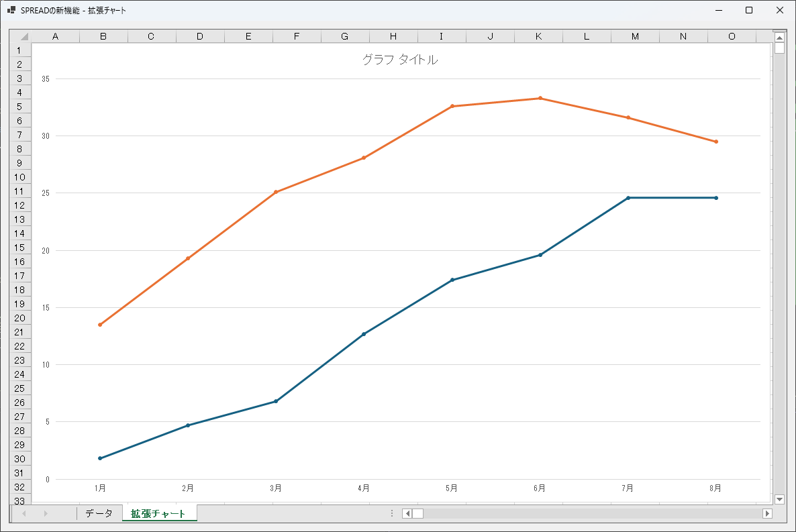Viewport: 796px width, 532px height.
Task: Select column H header
Action: click(393, 36)
